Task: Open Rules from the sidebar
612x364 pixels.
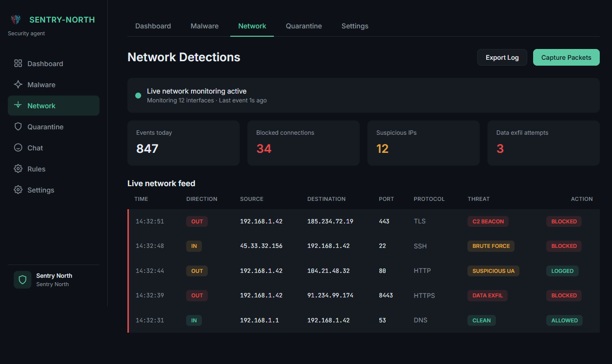Action: tap(53, 169)
